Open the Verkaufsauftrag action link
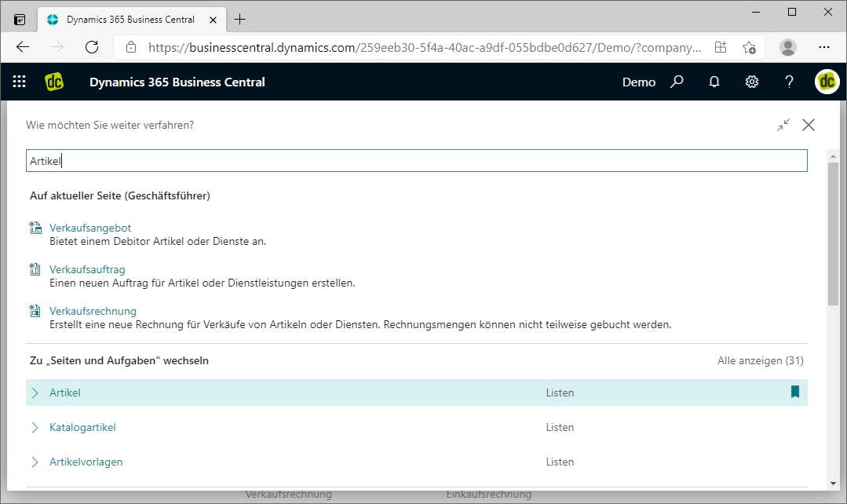The height and width of the screenshot is (504, 847). [x=87, y=269]
